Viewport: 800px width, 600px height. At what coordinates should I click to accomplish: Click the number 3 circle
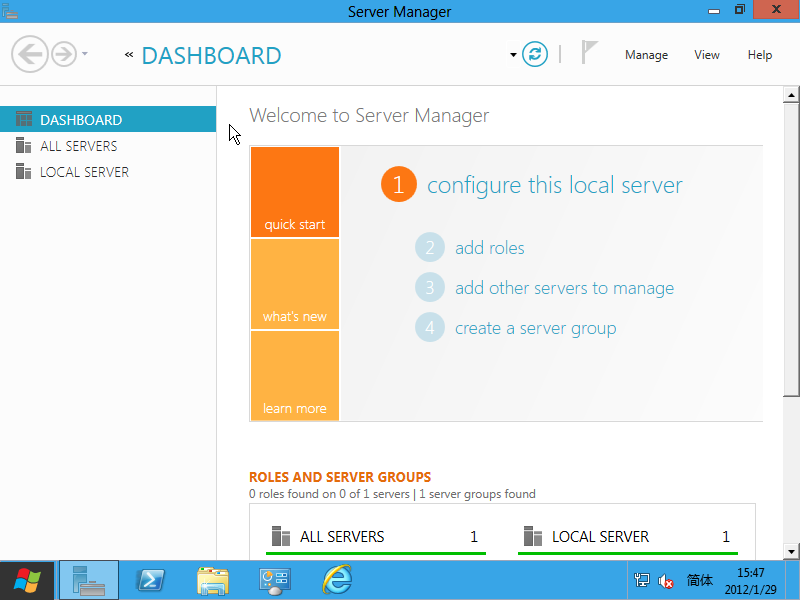pos(430,287)
